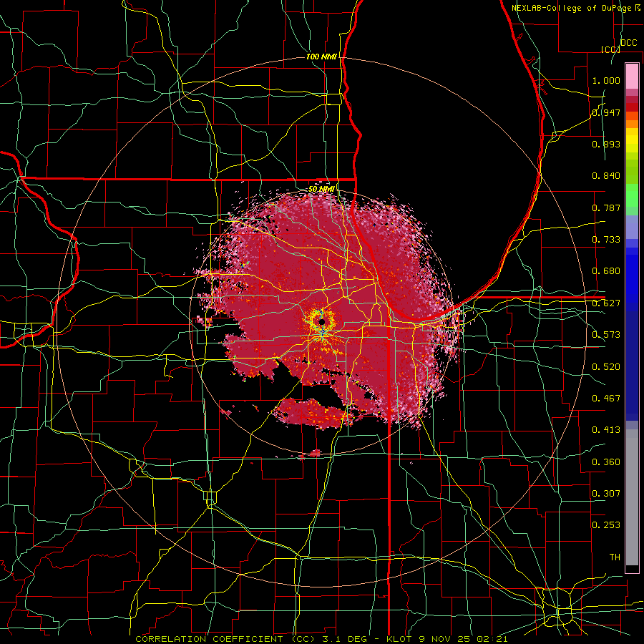Select the 0.947 scale value

(x=606, y=112)
